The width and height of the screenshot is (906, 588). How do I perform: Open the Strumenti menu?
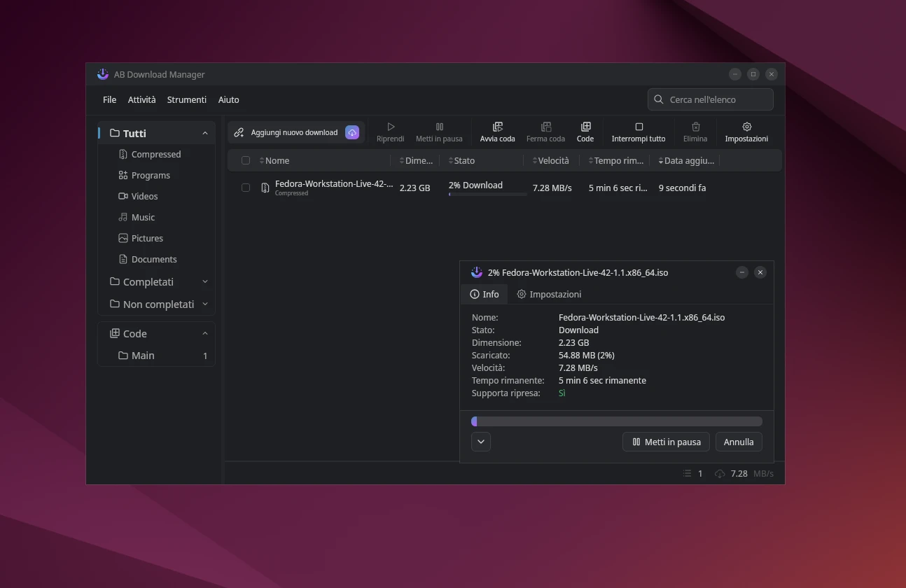[186, 99]
